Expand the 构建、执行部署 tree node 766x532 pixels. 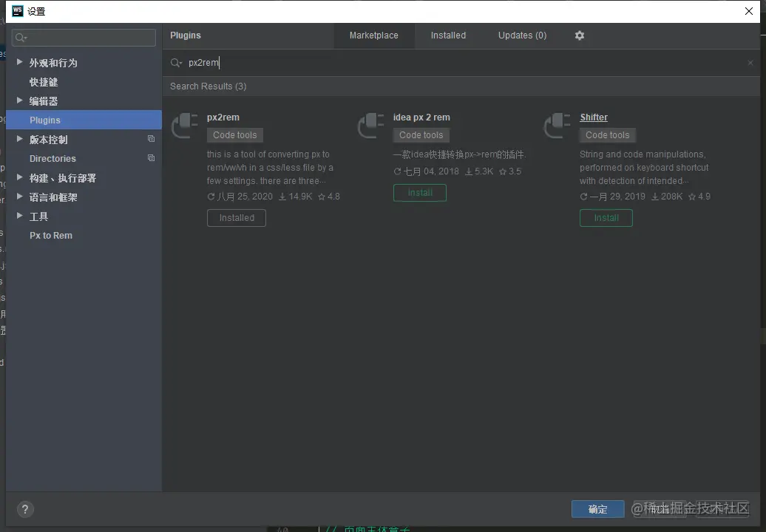coord(19,177)
